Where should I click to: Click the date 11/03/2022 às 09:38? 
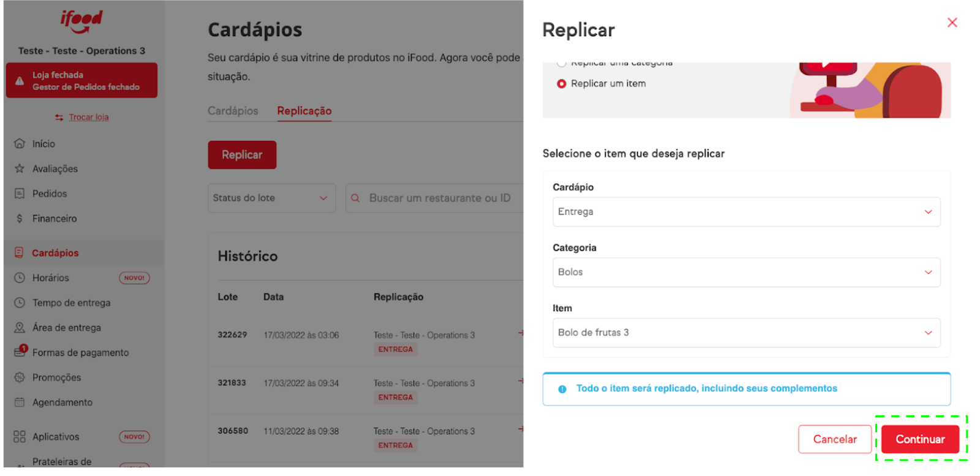tap(301, 431)
